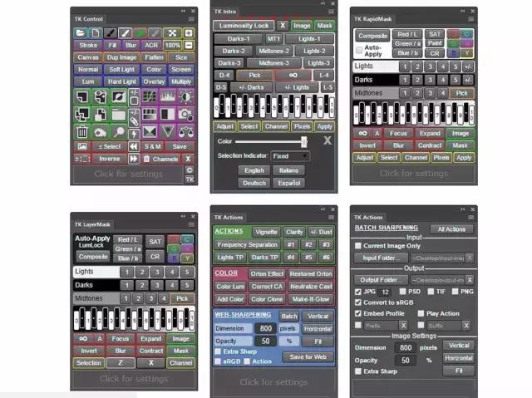Click Frequency Separation in TK Actions
The image size is (532, 398).
248,244
